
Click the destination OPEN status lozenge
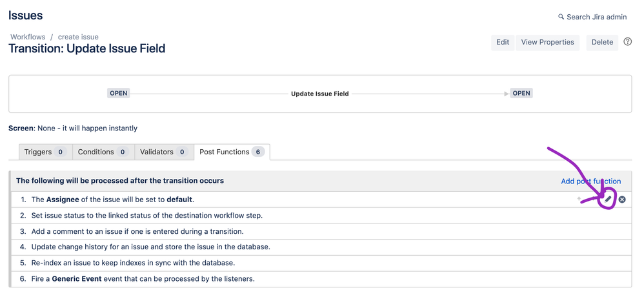point(521,94)
